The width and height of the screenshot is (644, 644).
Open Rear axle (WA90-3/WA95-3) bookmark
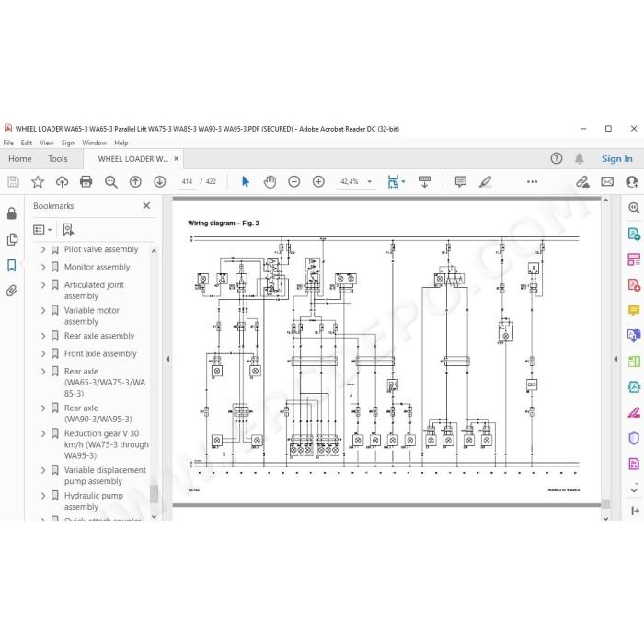point(98,414)
